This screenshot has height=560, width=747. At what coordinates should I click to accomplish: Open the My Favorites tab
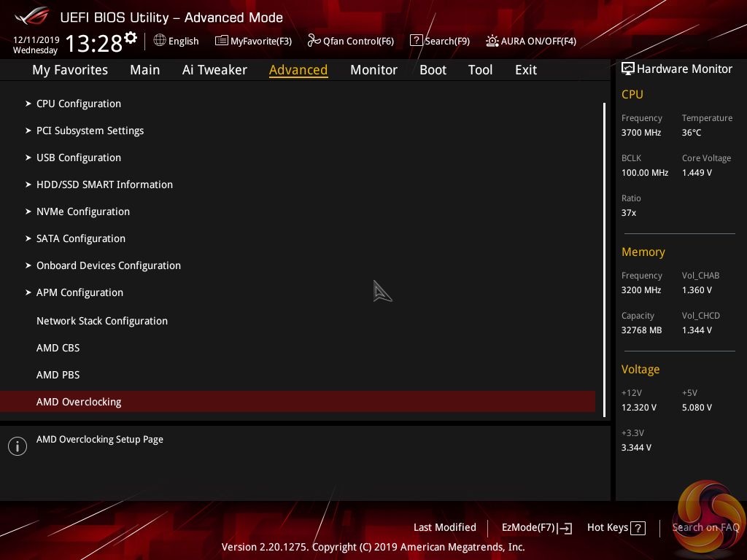click(70, 70)
